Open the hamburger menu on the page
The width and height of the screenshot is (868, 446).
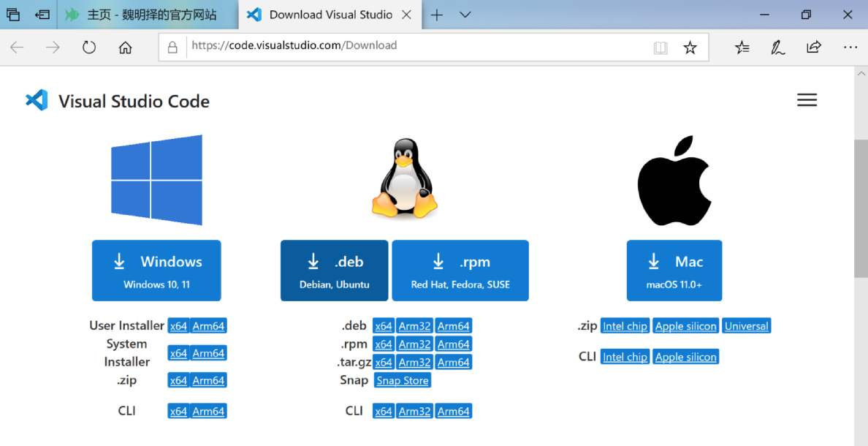(x=807, y=99)
